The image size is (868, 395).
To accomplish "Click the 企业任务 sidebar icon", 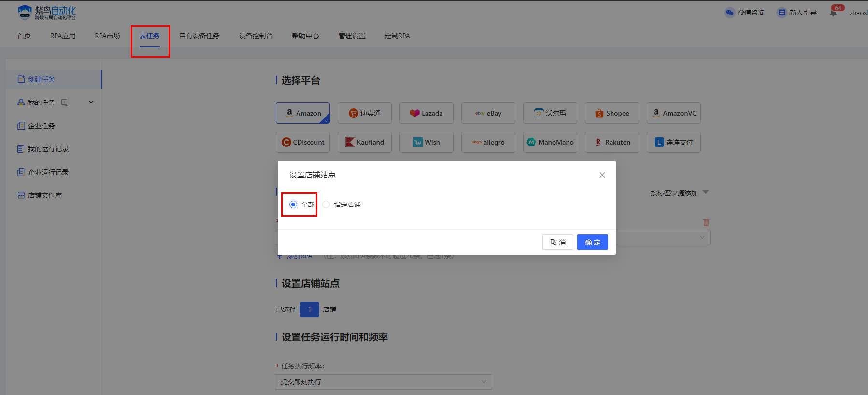I will coord(21,126).
